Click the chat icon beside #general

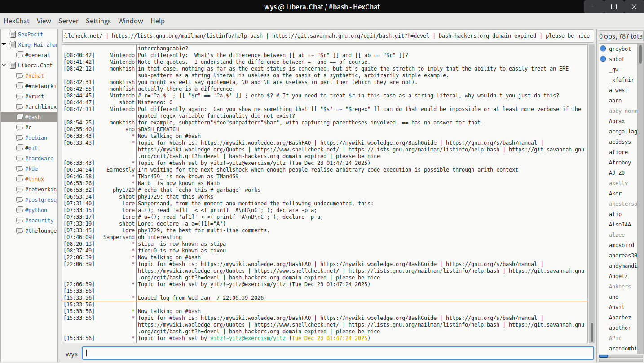click(19, 55)
